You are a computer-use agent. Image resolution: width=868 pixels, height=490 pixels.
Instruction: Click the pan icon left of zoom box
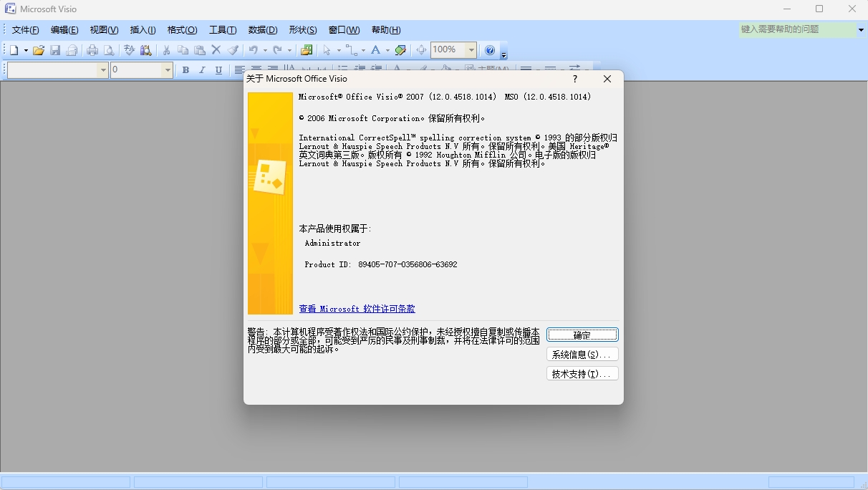(x=421, y=50)
